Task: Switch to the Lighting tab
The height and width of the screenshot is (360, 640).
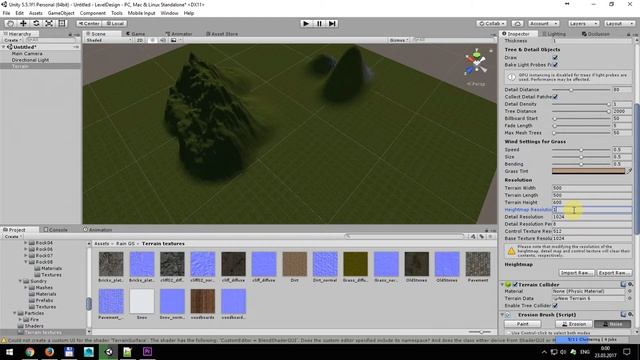Action: 554,34
